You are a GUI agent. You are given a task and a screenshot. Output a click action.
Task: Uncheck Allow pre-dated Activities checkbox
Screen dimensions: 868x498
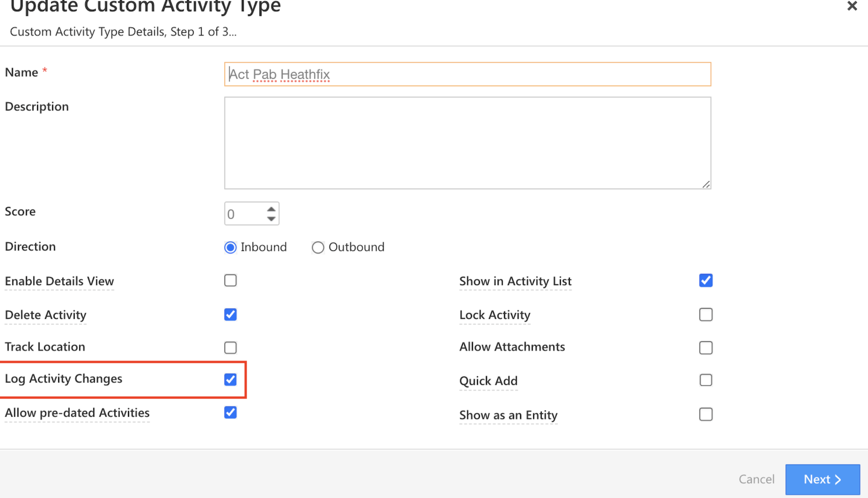pos(231,412)
